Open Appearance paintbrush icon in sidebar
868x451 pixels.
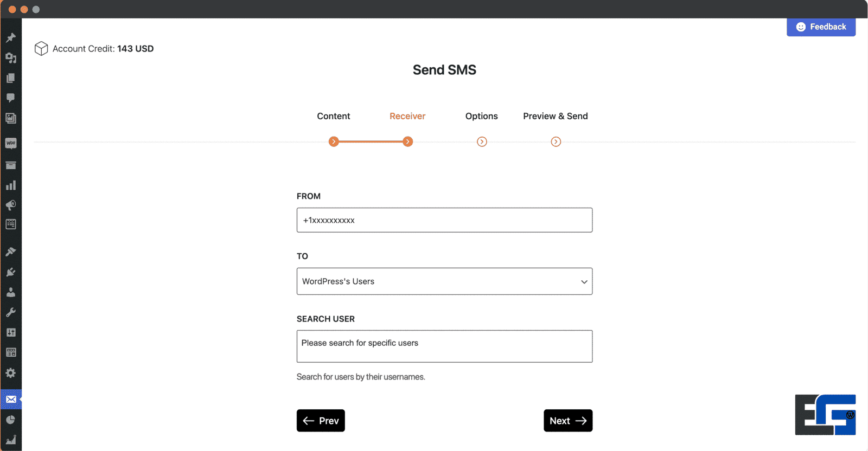pyautogui.click(x=11, y=252)
